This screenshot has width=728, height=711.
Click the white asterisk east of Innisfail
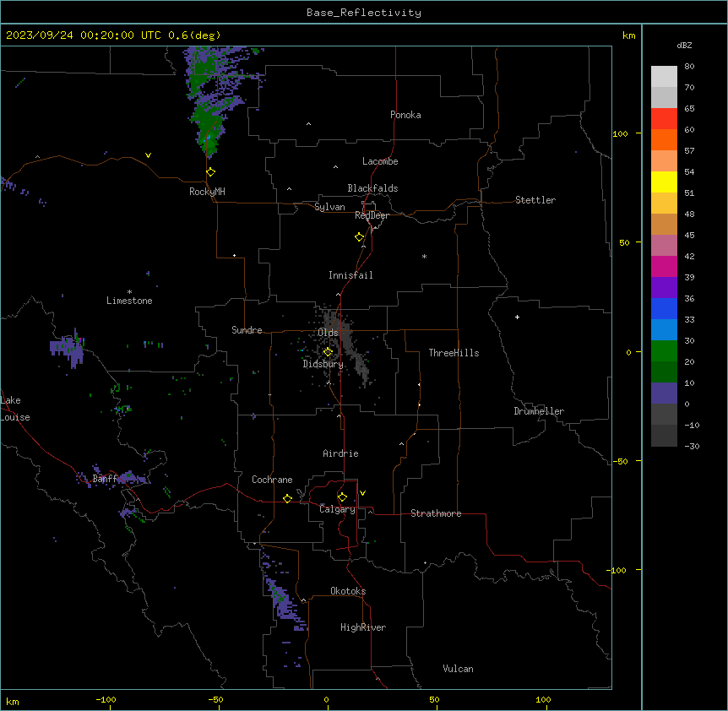[x=424, y=257]
